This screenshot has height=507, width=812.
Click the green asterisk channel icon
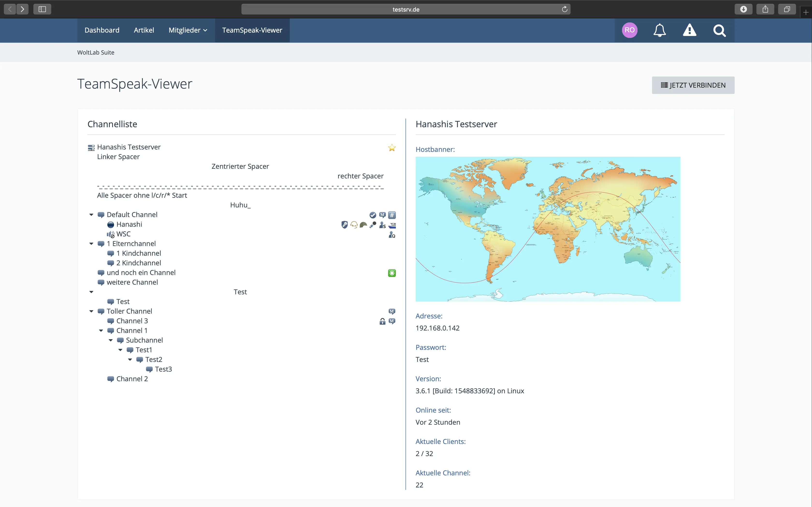(391, 273)
